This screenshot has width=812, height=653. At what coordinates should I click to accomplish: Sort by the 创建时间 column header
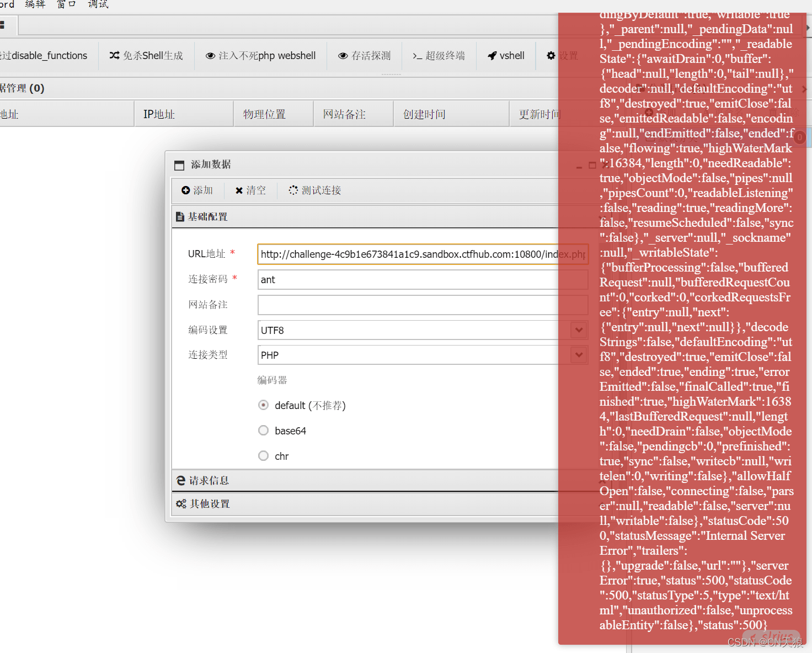424,114
